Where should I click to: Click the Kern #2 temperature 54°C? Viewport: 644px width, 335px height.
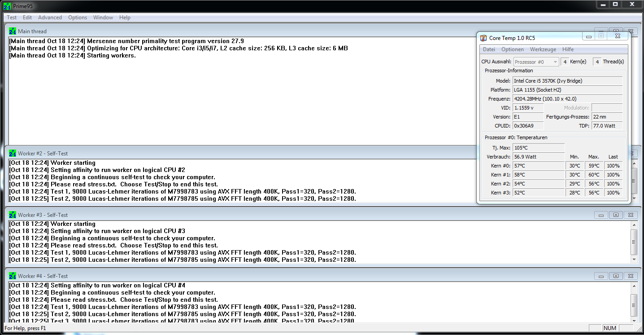click(538, 184)
